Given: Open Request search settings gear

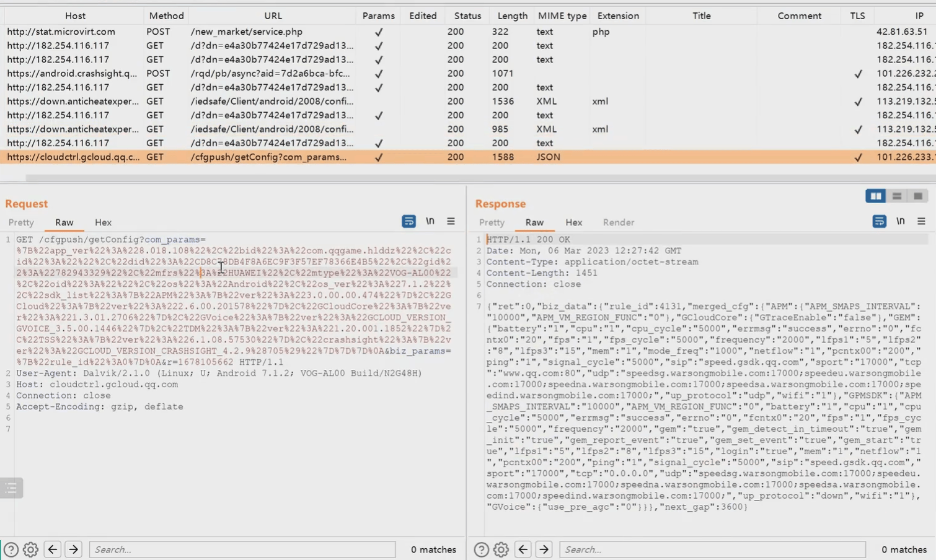Looking at the screenshot, I should [30, 549].
